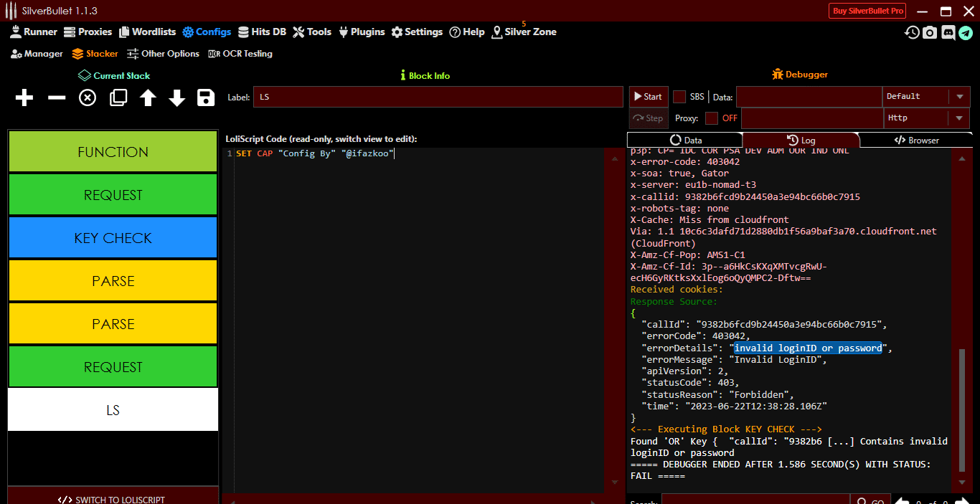The width and height of the screenshot is (980, 504).
Task: Expand the Configs menu
Action: 207,32
